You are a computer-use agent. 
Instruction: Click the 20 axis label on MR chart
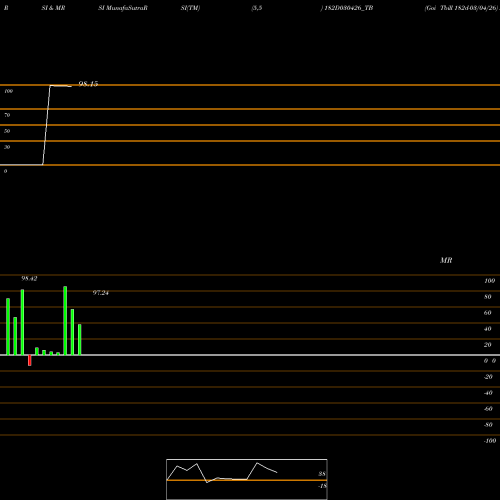(488, 345)
